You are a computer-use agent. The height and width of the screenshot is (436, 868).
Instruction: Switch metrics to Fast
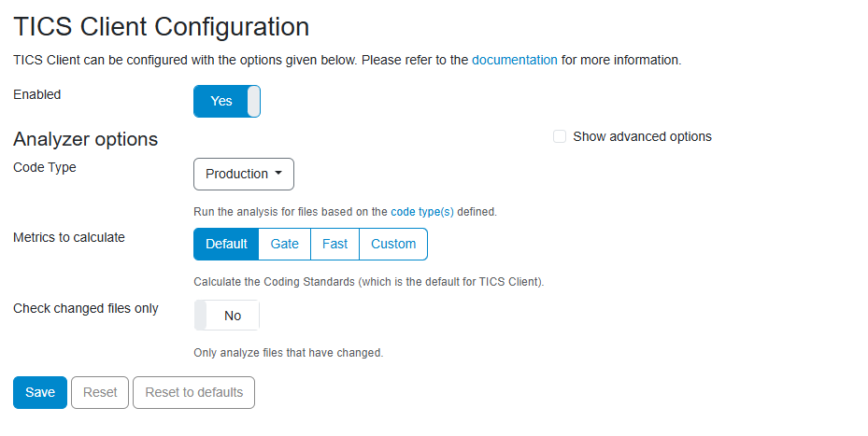(334, 244)
